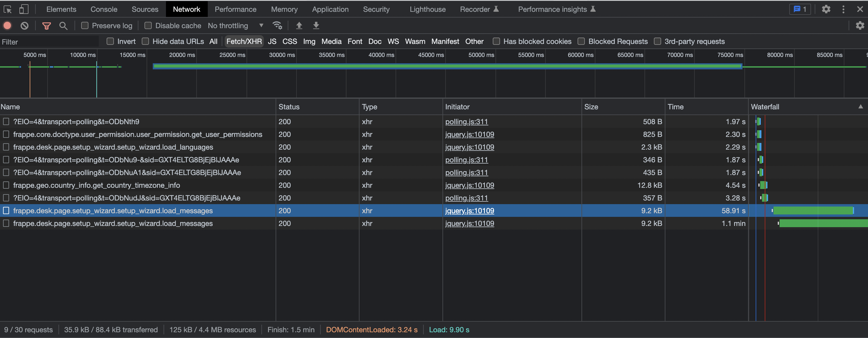The height and width of the screenshot is (338, 868).
Task: Open the No throttling dropdown
Action: pos(236,26)
